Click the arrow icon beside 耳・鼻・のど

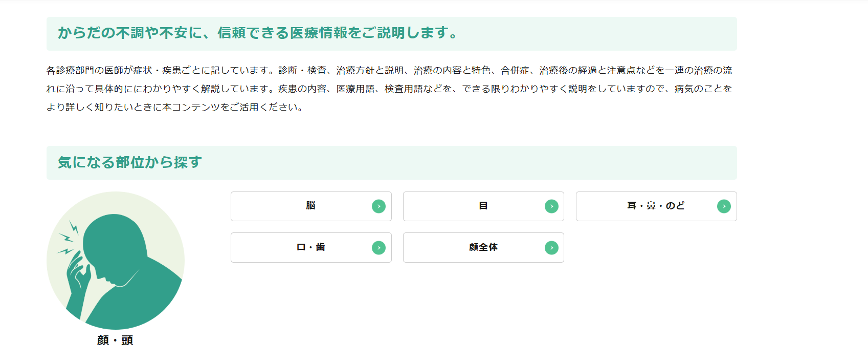click(724, 206)
